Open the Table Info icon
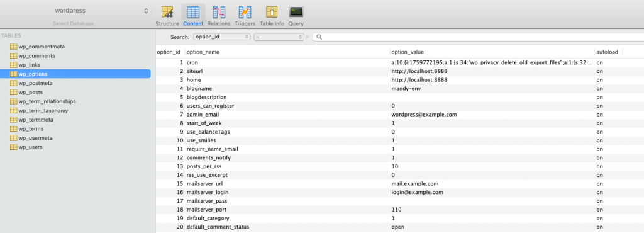 [x=272, y=12]
